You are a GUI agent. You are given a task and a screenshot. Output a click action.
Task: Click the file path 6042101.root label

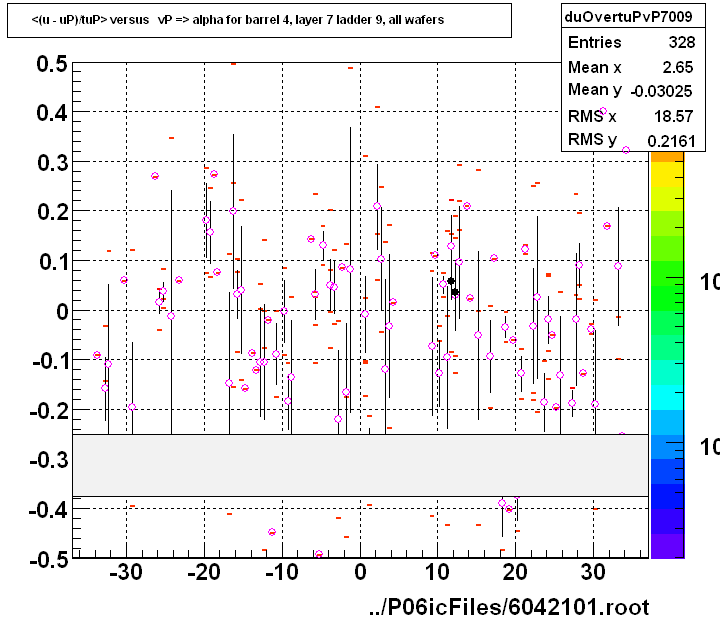click(509, 607)
